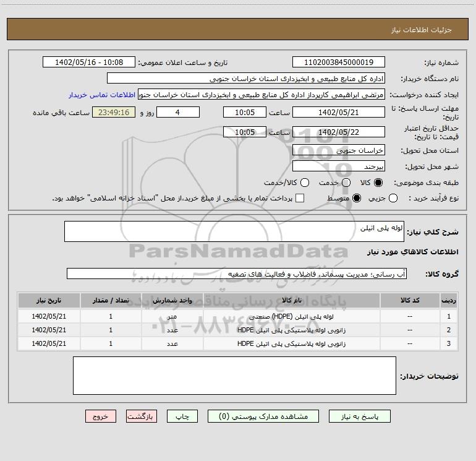
Task: Click the خروج exit button
Action: [101, 416]
